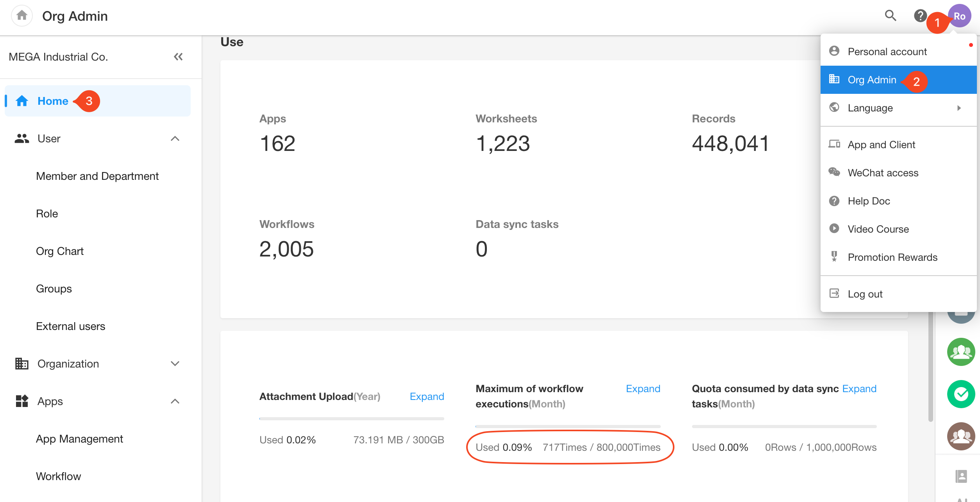Click the green contacts group icon

[961, 352]
